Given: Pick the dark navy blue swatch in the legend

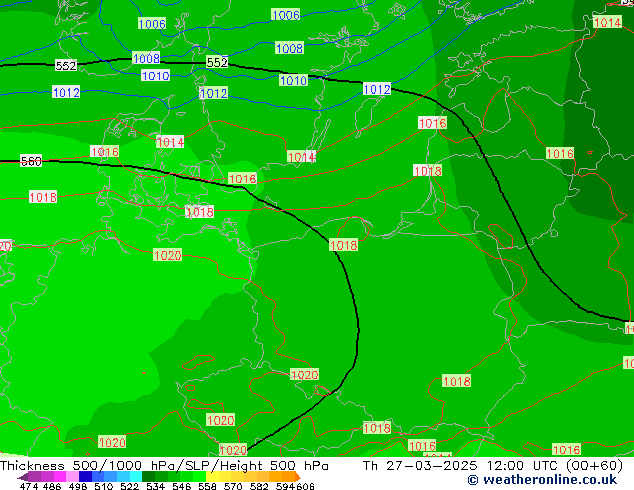Looking at the screenshot, I should point(85,477).
